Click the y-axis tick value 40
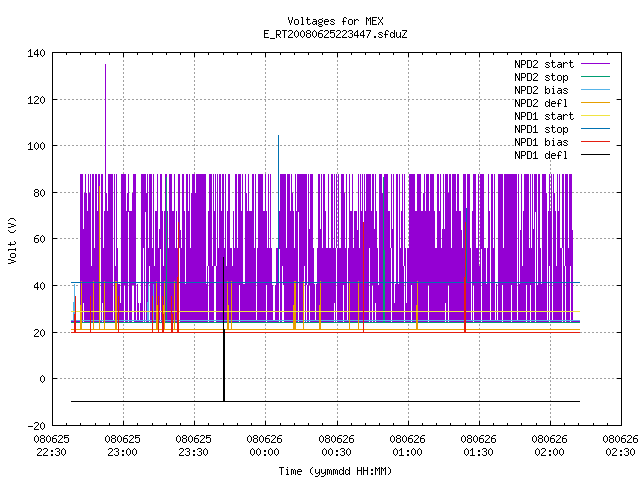The height and width of the screenshot is (480, 640). tap(40, 286)
